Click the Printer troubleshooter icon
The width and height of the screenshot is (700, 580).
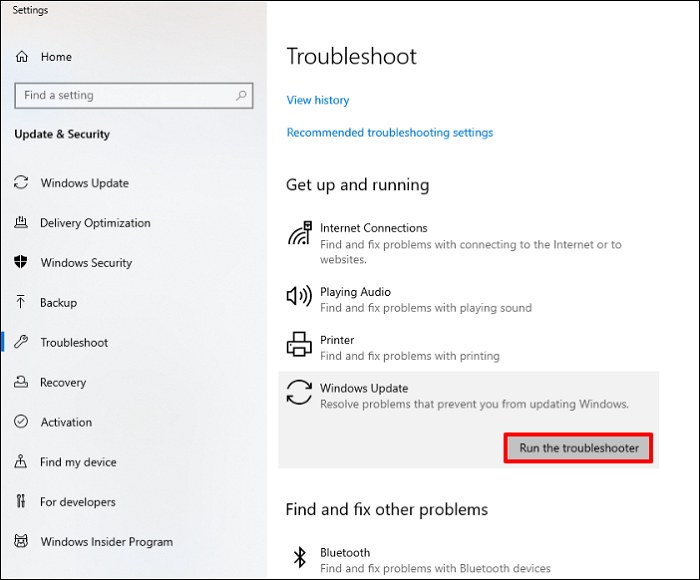298,345
